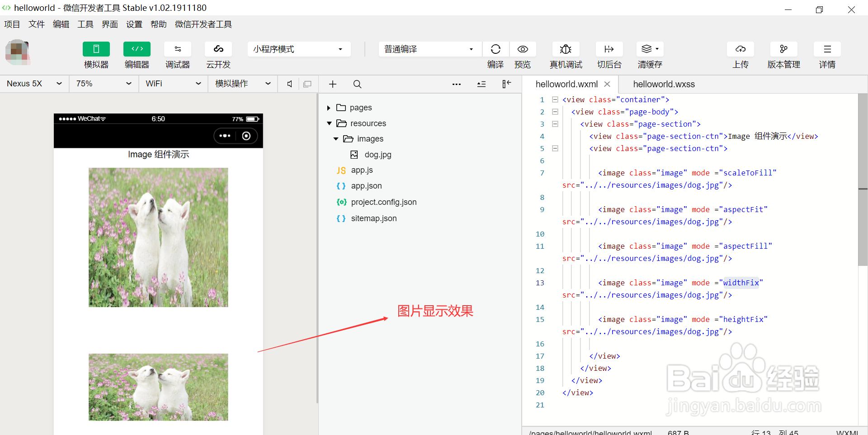Open the 设置 menu

[134, 24]
